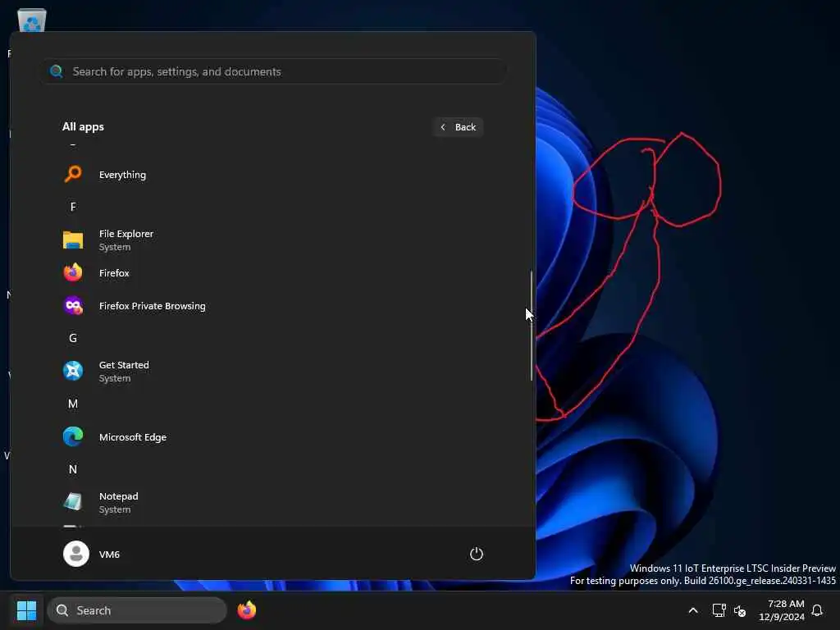Click the Notepad app icon
Image resolution: width=840 pixels, height=630 pixels.
73,502
